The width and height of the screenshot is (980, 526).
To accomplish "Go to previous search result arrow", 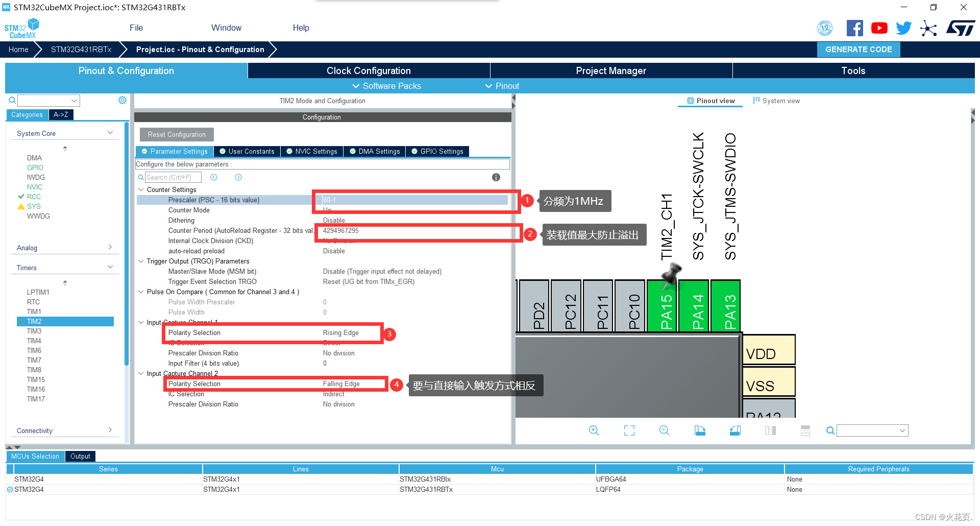I will click(214, 177).
